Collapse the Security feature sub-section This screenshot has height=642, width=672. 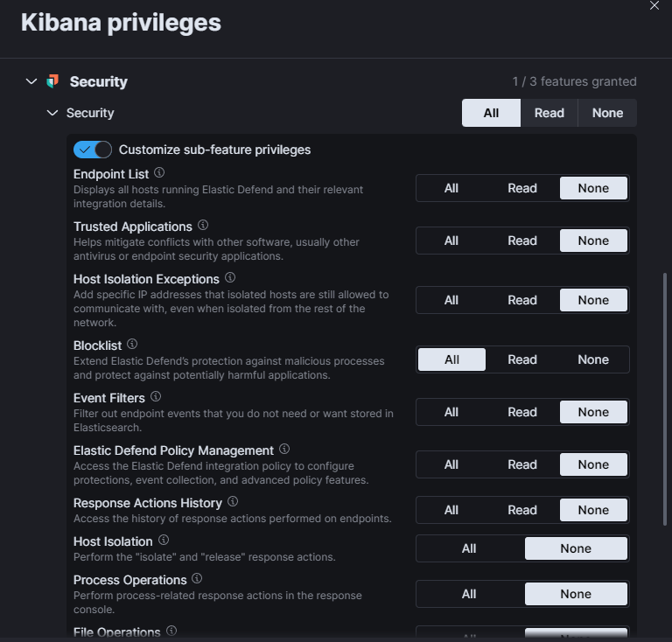(52, 113)
